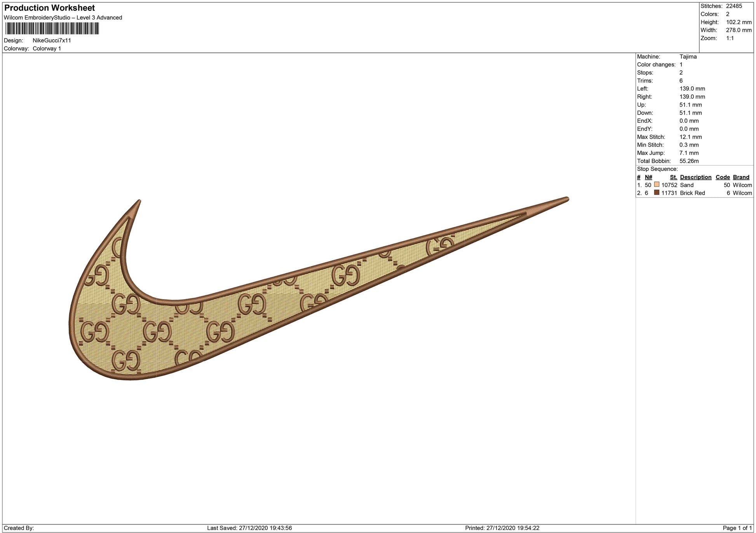Click the Total Bobbin value 55.26m
Image resolution: width=756 pixels, height=533 pixels.
click(689, 161)
